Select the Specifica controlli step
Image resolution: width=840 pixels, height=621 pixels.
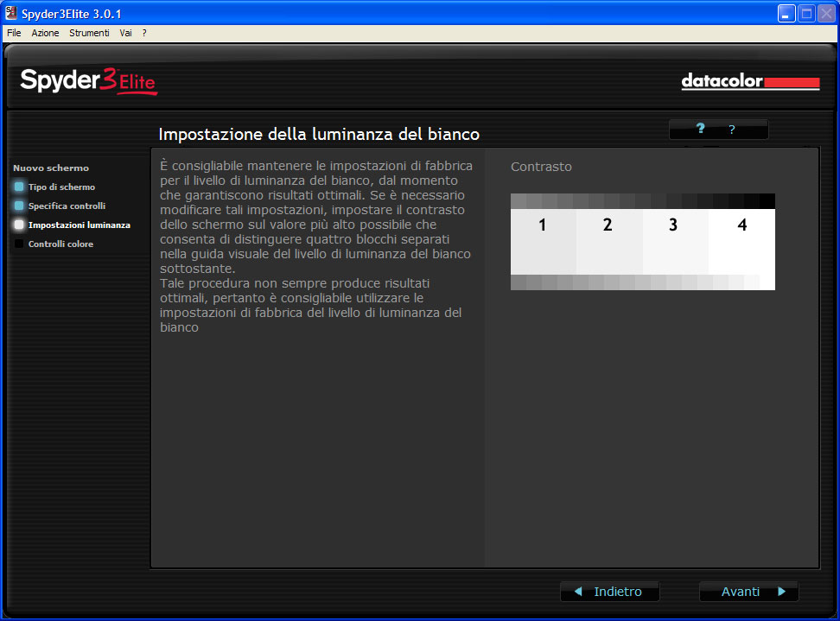pos(67,206)
